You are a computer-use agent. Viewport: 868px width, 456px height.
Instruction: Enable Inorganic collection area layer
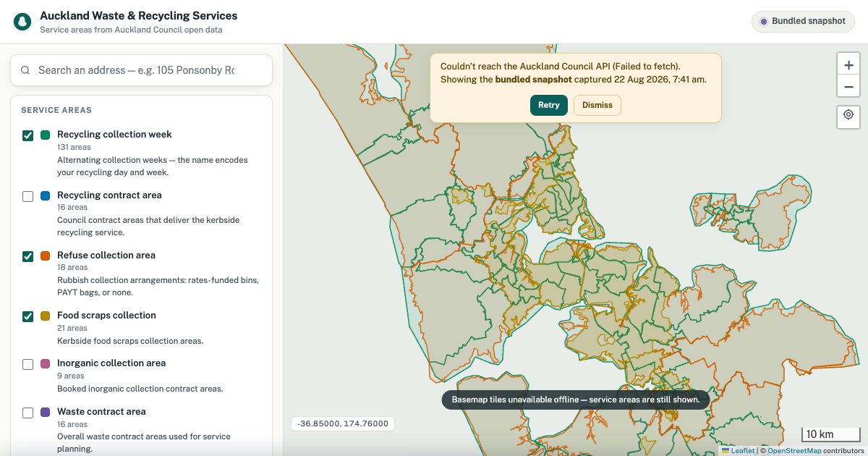point(28,364)
